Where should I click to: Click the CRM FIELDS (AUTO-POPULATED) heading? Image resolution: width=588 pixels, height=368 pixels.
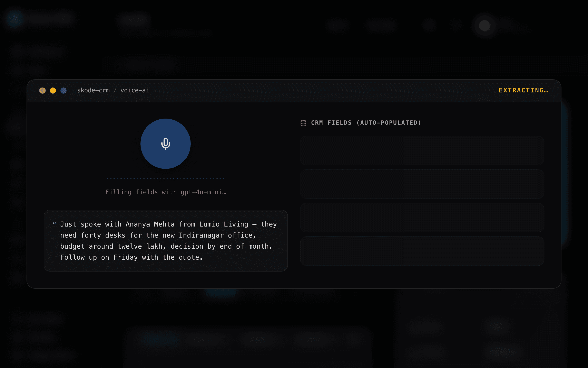click(366, 123)
